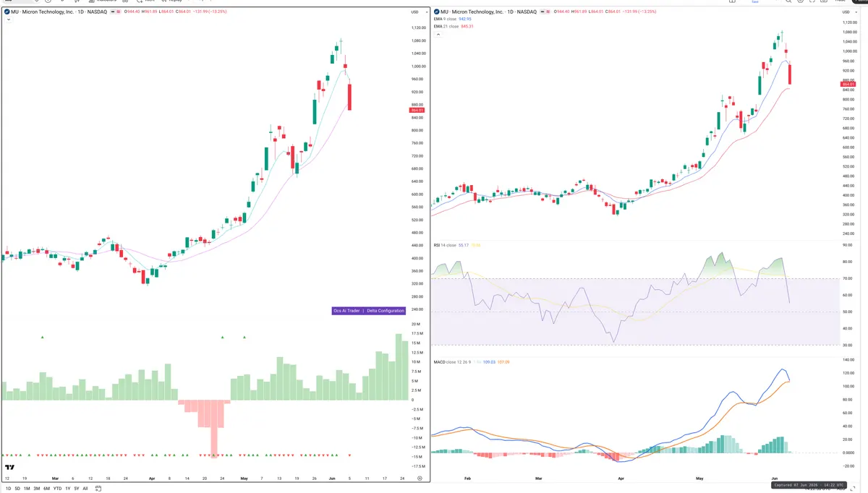Viewport: 868px width, 493px height.
Task: Click 90.00 on the RSI scale
Action: (x=847, y=244)
